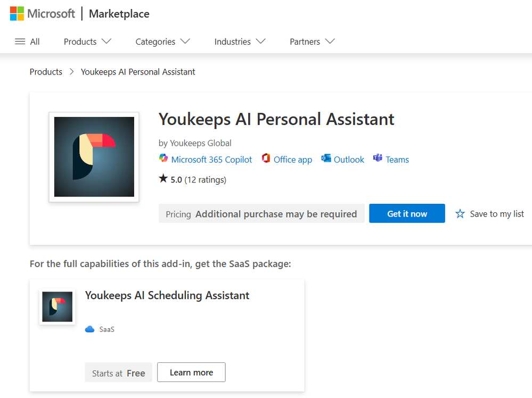Open the Outlook link
Viewport: 532px width, 398px height.
[349, 159]
